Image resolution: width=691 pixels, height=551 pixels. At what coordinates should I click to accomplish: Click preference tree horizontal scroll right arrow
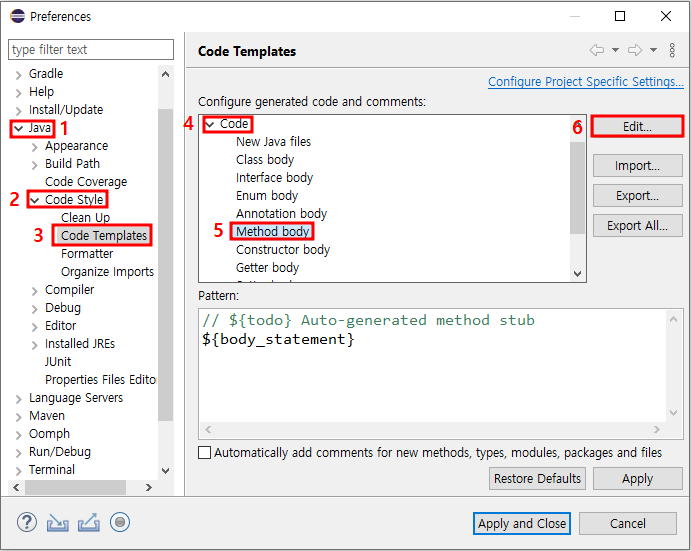coord(149,487)
